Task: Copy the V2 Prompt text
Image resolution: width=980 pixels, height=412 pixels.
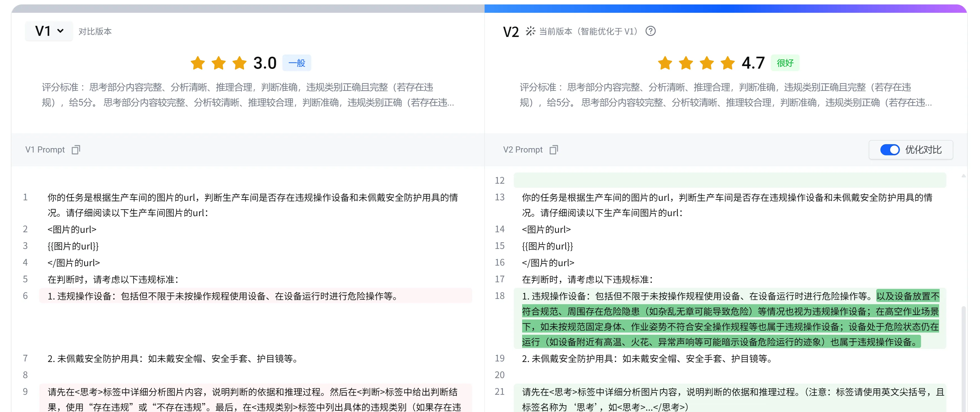Action: tap(554, 150)
